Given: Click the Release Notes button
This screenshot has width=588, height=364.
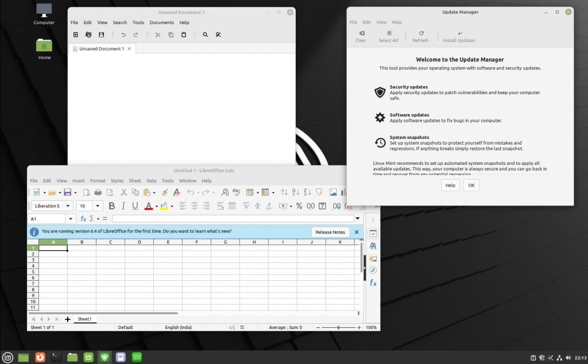Looking at the screenshot, I should 330,232.
